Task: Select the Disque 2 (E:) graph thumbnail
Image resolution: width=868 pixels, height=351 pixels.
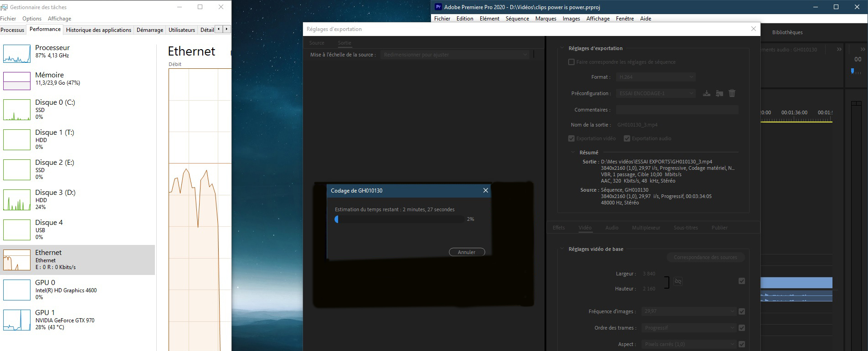Action: (x=17, y=170)
